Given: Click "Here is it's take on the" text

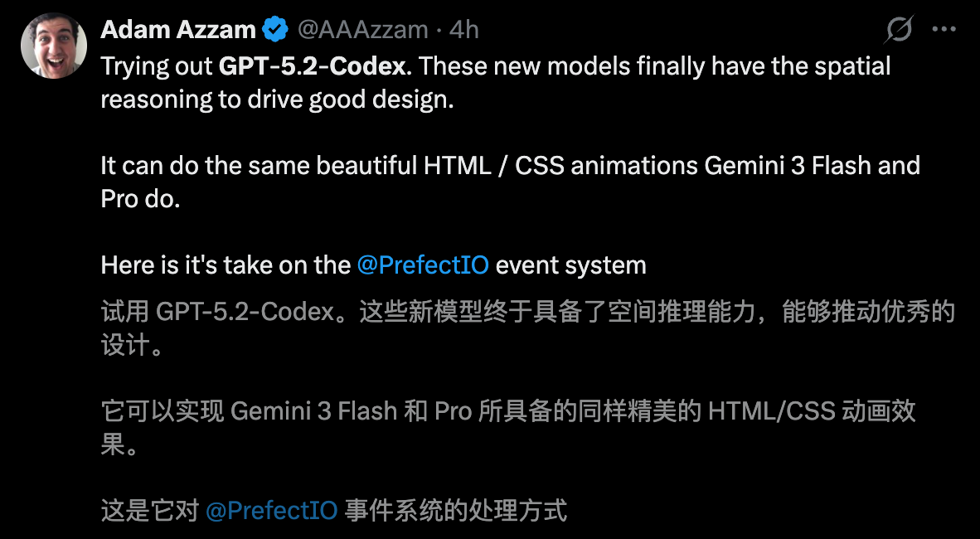Looking at the screenshot, I should [226, 265].
